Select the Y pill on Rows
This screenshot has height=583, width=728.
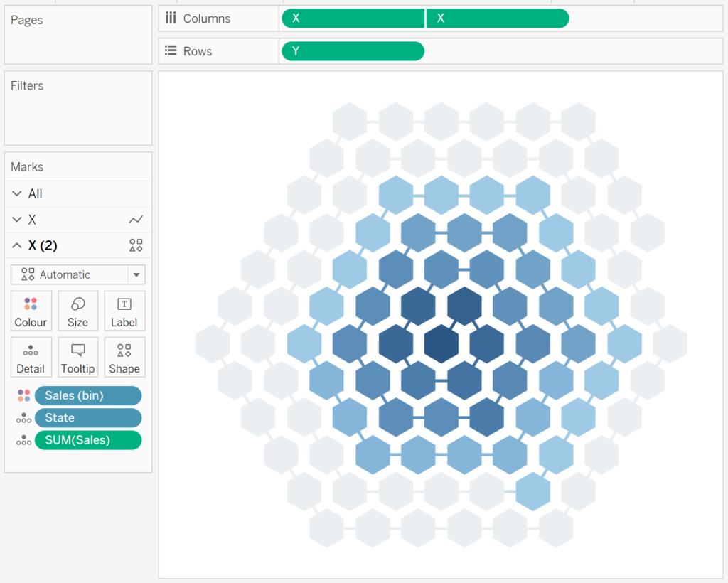353,51
